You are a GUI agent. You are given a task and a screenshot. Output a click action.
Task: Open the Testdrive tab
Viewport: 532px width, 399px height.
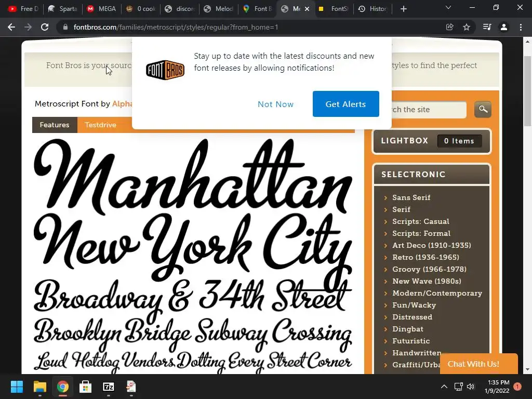click(x=100, y=125)
